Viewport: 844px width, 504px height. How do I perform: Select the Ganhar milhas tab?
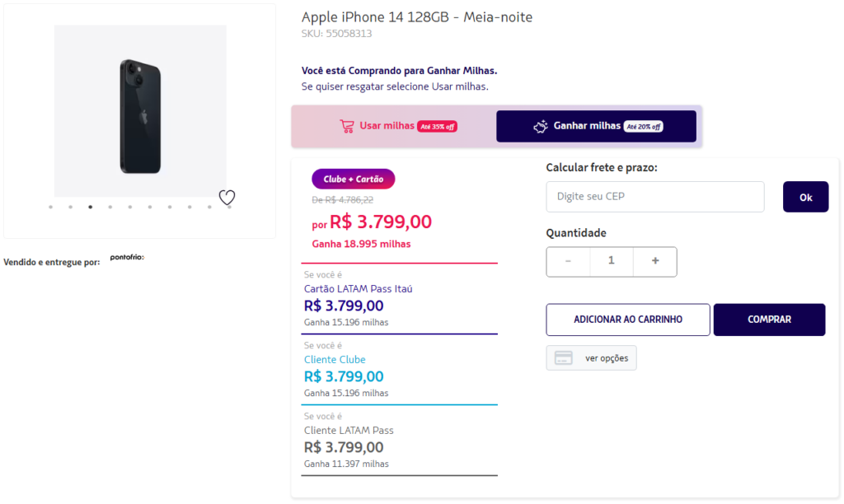pos(596,126)
